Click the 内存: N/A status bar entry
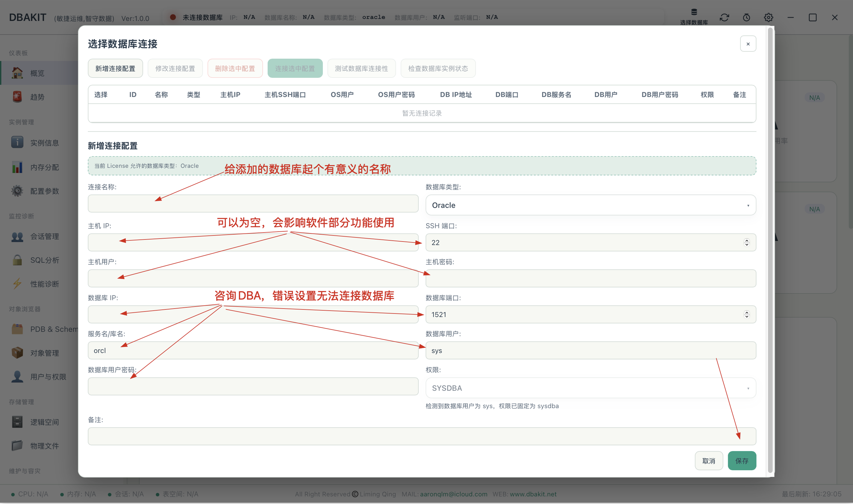This screenshot has width=853, height=504. [78, 494]
